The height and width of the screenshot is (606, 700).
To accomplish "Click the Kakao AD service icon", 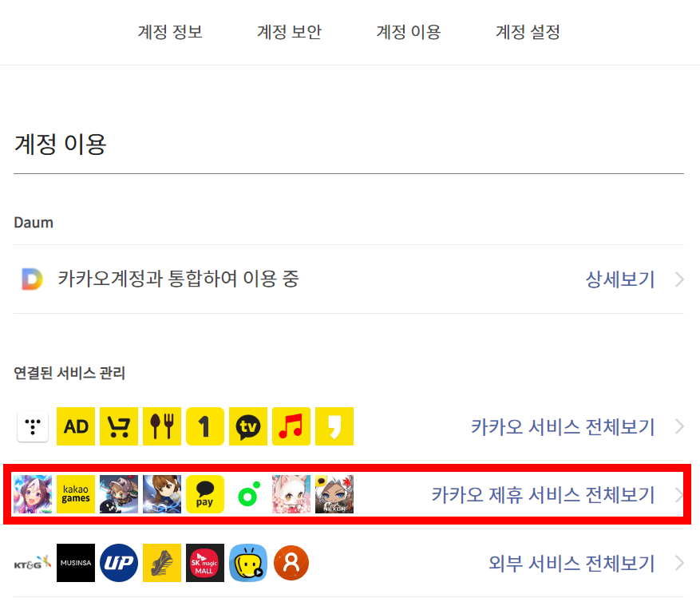I will 76,426.
